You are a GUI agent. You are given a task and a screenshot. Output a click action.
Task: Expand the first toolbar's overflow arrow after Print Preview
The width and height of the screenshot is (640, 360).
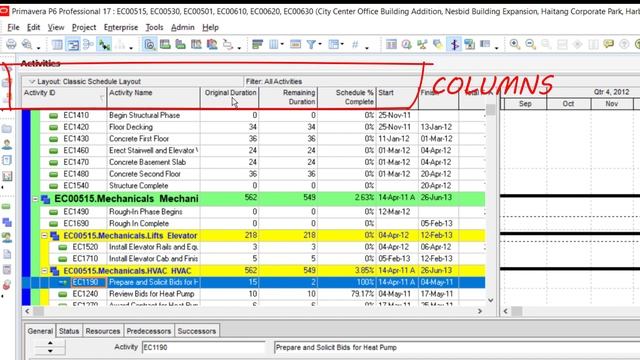(x=39, y=48)
